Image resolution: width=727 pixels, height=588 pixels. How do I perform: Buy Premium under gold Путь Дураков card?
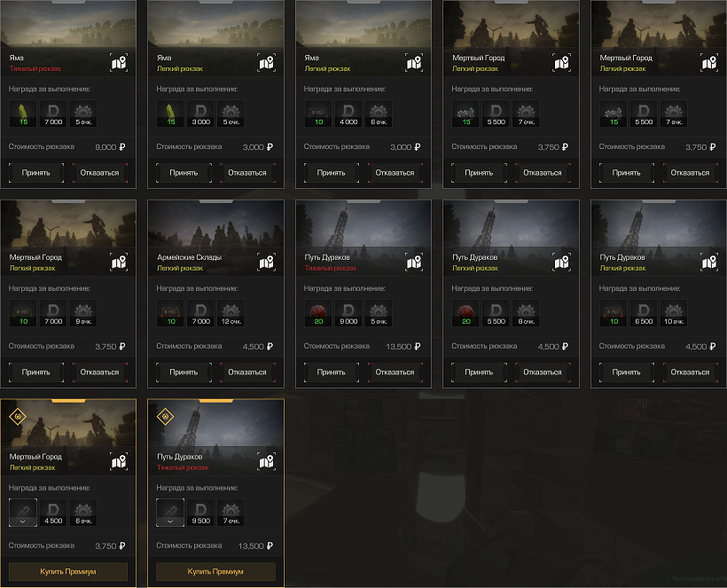[215, 572]
